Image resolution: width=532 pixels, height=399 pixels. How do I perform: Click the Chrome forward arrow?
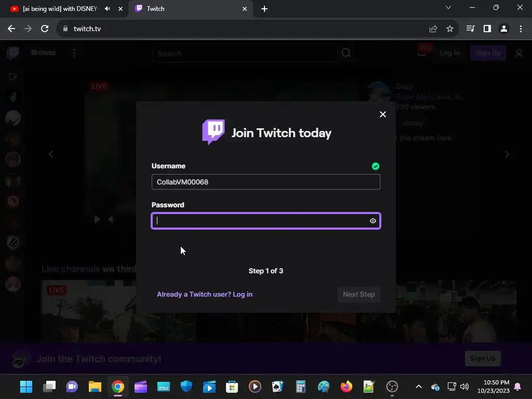tap(28, 29)
